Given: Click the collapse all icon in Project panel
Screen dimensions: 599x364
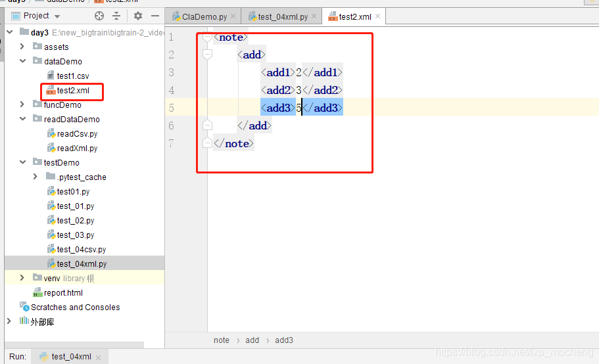Looking at the screenshot, I should (116, 16).
